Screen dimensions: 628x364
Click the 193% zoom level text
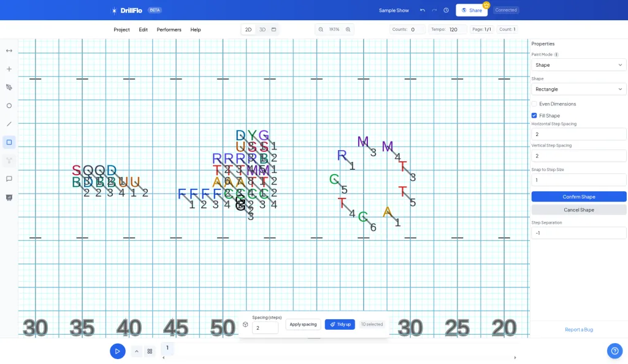[334, 29]
